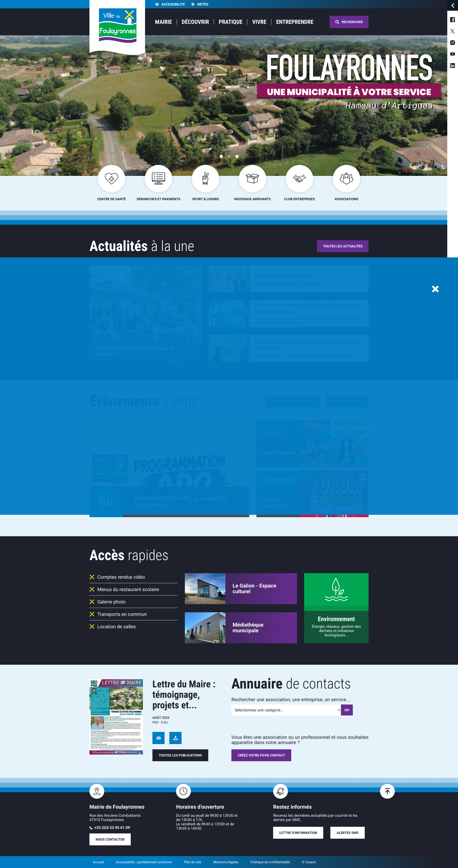This screenshot has height=868, width=458.
Task: Click the Accessibilité link in top bar
Action: point(170,4)
